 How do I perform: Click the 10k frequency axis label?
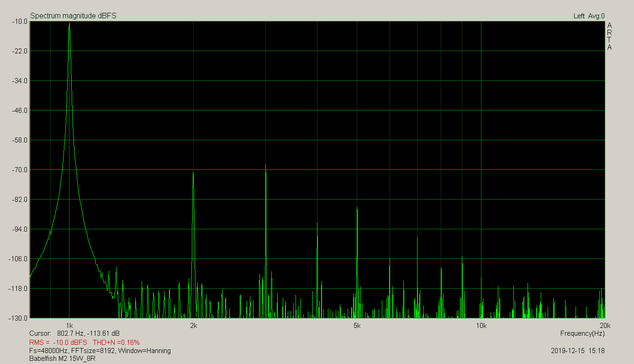point(481,326)
